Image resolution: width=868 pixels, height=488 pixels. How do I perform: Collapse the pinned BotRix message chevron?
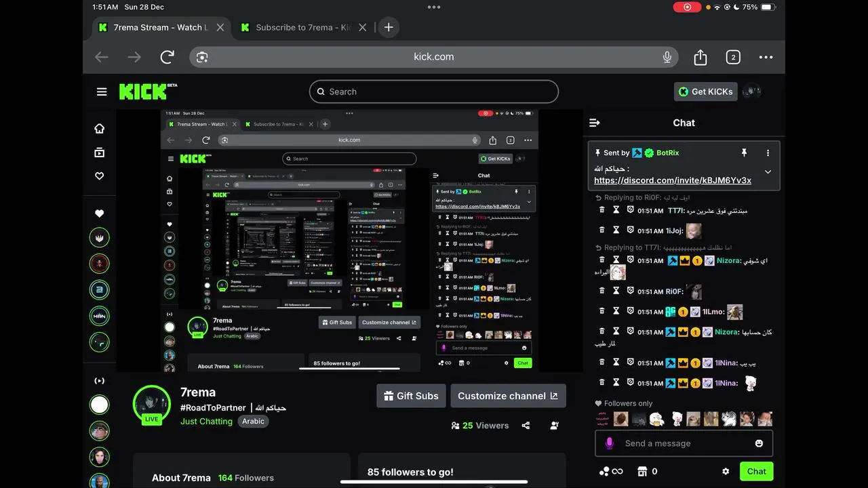pos(768,172)
